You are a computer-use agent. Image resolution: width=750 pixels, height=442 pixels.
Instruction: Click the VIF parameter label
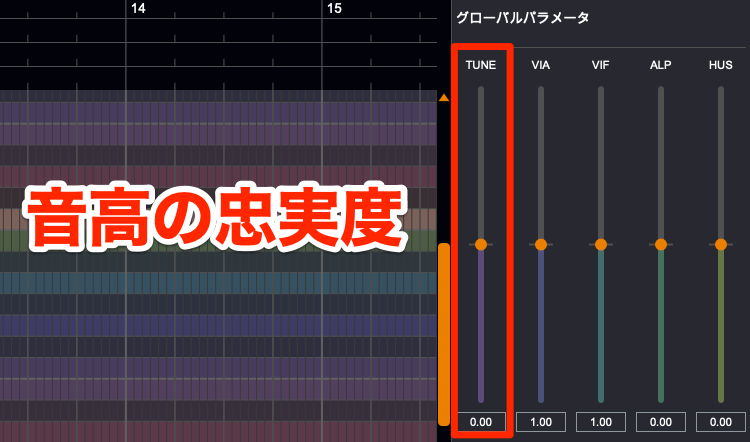601,65
